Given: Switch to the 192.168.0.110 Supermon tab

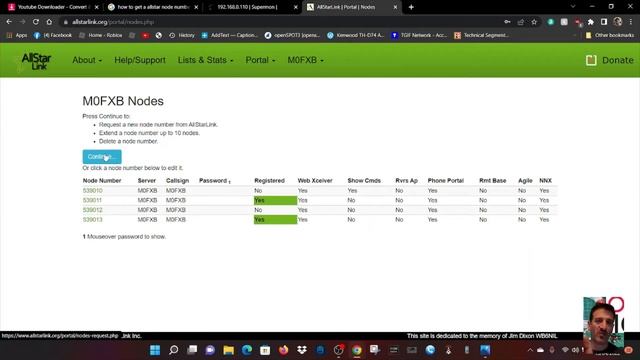Looking at the screenshot, I should (x=252, y=7).
